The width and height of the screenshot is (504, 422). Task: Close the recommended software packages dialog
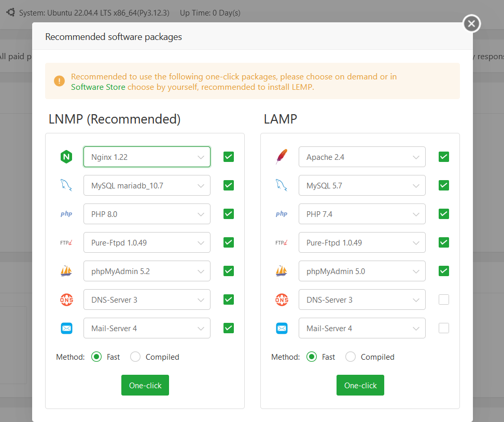click(x=471, y=23)
